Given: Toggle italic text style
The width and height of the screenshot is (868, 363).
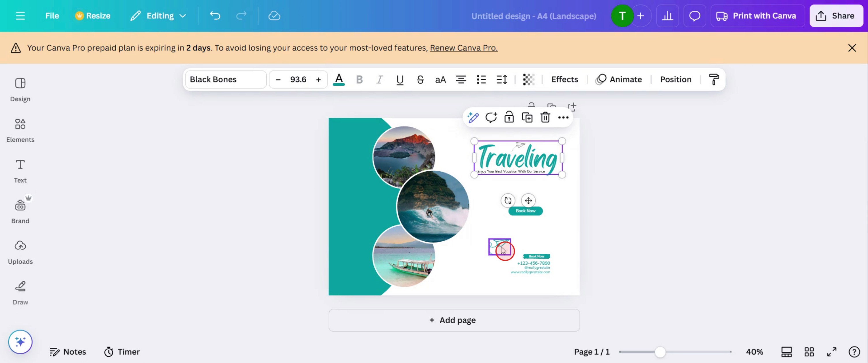Looking at the screenshot, I should [x=379, y=80].
